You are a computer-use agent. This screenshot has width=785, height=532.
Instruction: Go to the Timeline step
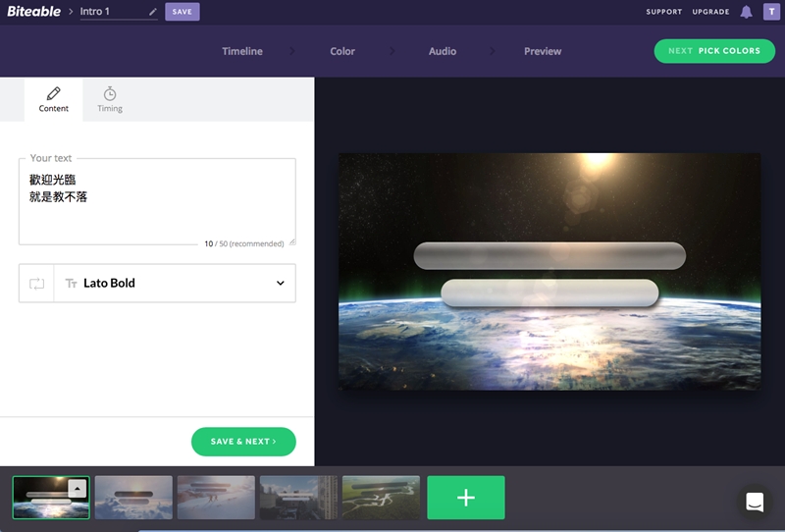point(242,51)
